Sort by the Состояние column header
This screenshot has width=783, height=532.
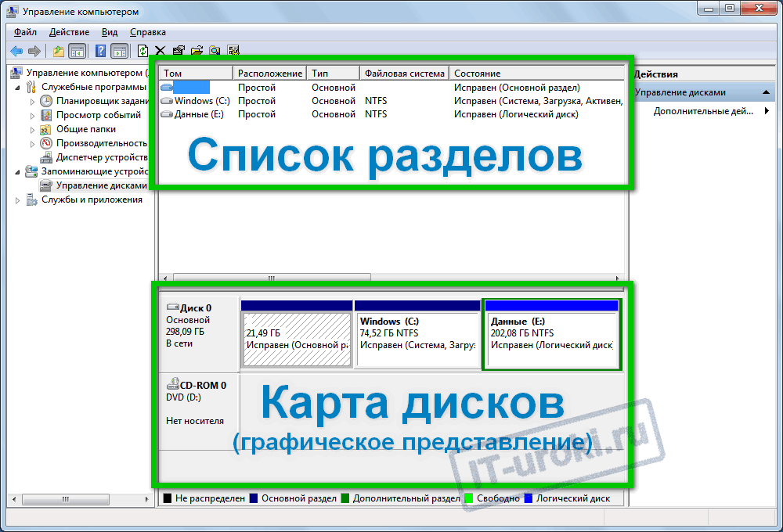click(537, 74)
